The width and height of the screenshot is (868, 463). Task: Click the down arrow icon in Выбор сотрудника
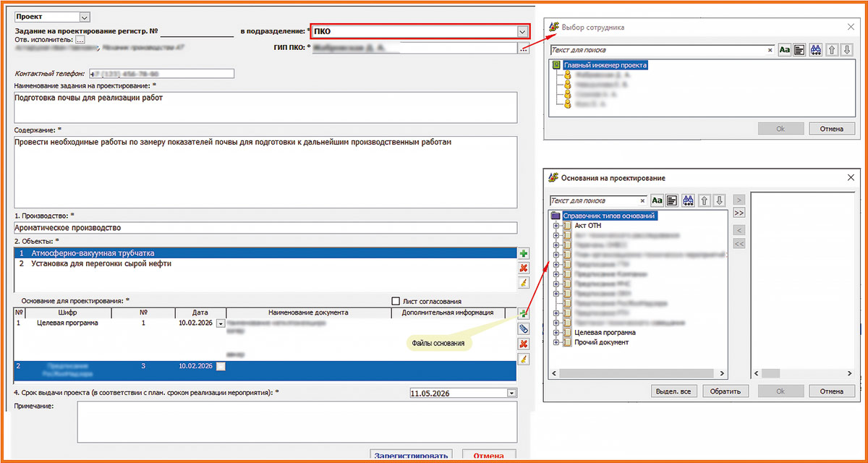pos(847,50)
